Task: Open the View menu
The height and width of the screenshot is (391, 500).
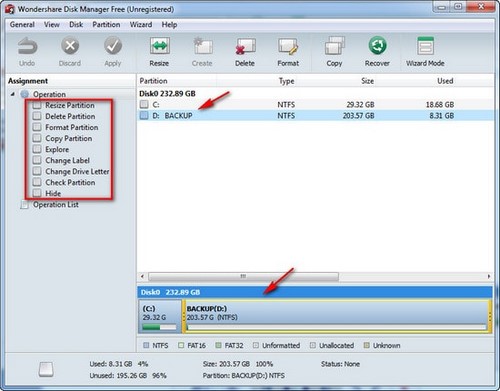Action: click(52, 25)
